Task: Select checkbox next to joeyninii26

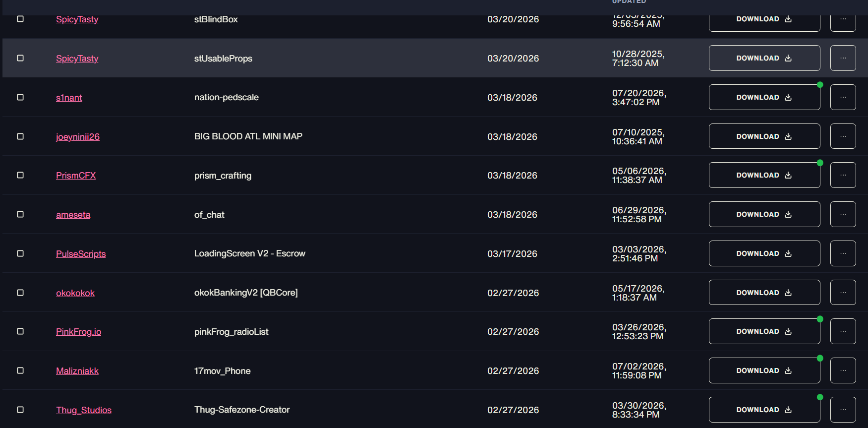Action: (20, 136)
